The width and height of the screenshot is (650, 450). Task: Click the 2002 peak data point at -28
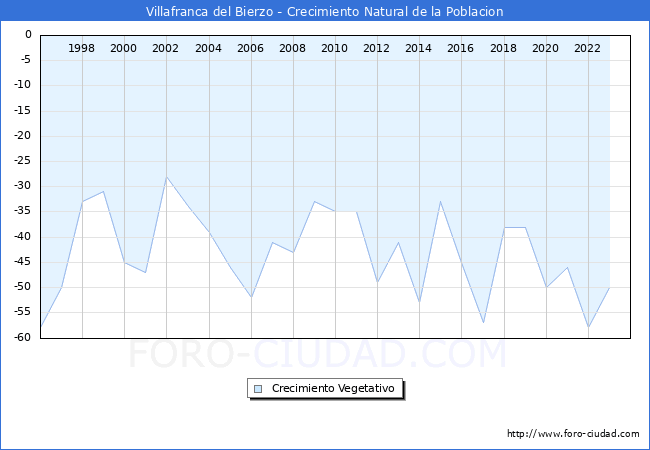167,177
